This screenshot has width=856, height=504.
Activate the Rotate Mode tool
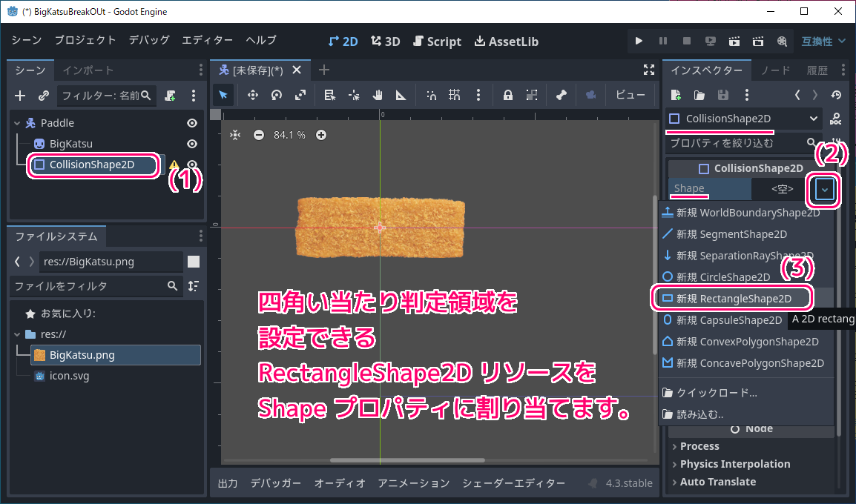point(277,95)
